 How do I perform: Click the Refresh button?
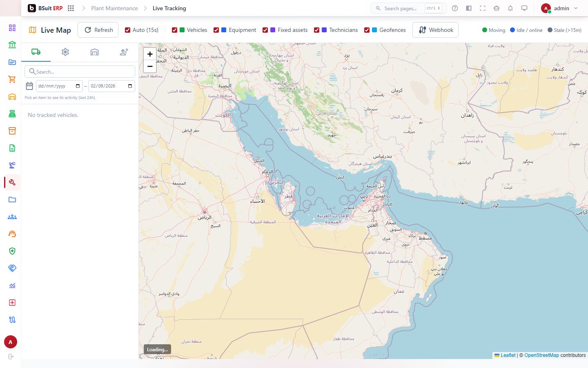[98, 30]
